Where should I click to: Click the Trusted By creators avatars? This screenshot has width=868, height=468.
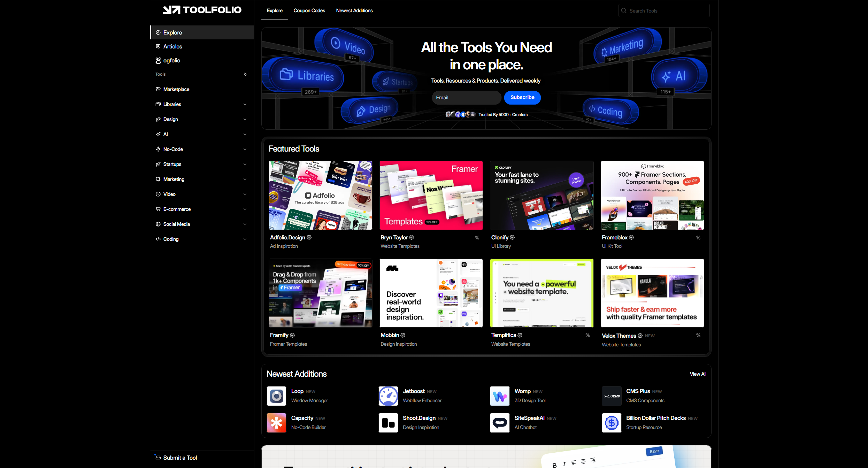(460, 114)
